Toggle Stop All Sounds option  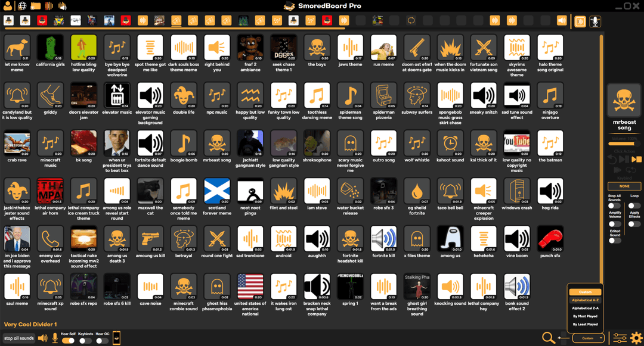(x=614, y=206)
